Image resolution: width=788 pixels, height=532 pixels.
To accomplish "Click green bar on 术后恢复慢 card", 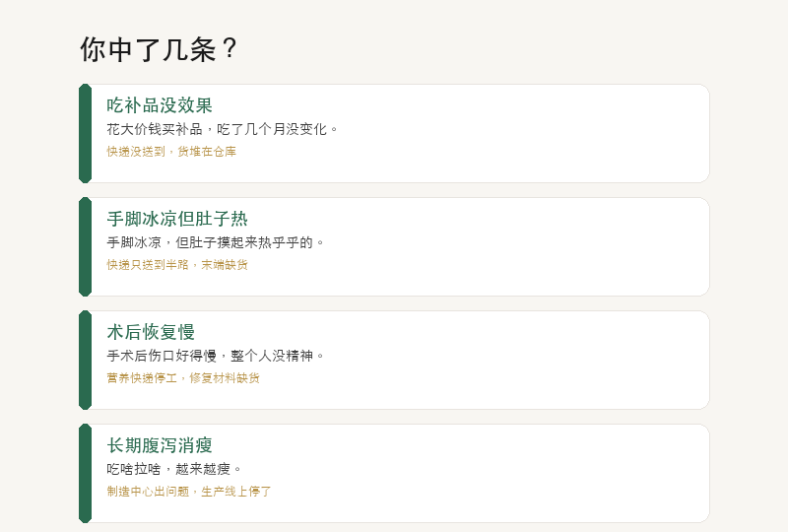I will tap(85, 360).
